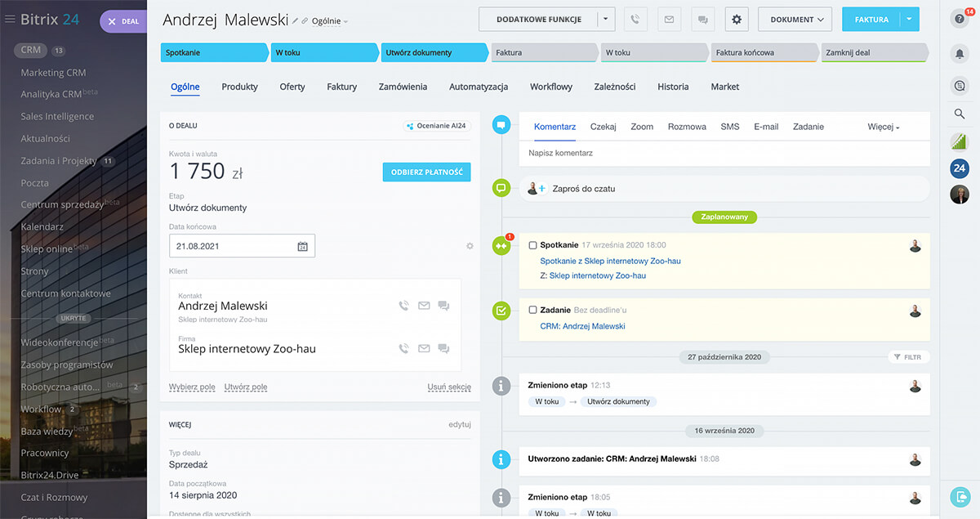Image resolution: width=980 pixels, height=519 pixels.
Task: Click the email envelope icon in header
Action: (669, 20)
